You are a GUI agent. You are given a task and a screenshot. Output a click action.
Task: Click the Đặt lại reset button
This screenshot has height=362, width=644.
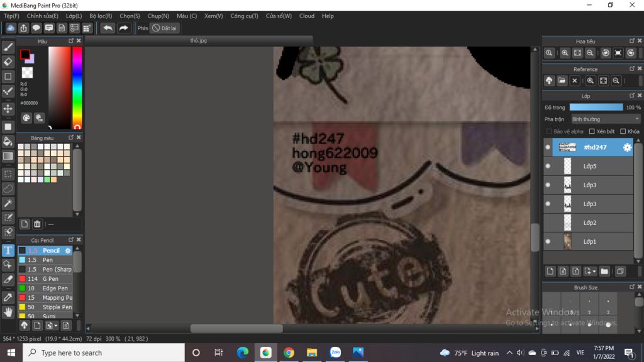coord(165,28)
